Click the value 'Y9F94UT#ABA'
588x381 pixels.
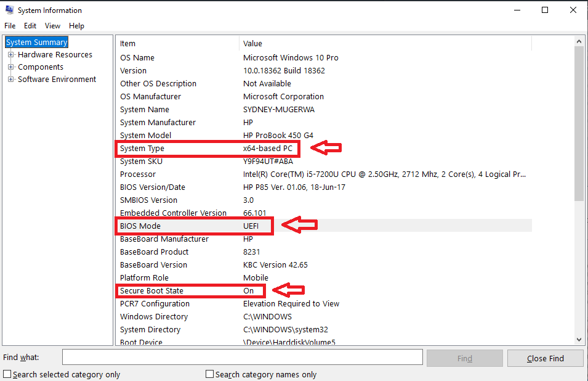(x=268, y=162)
